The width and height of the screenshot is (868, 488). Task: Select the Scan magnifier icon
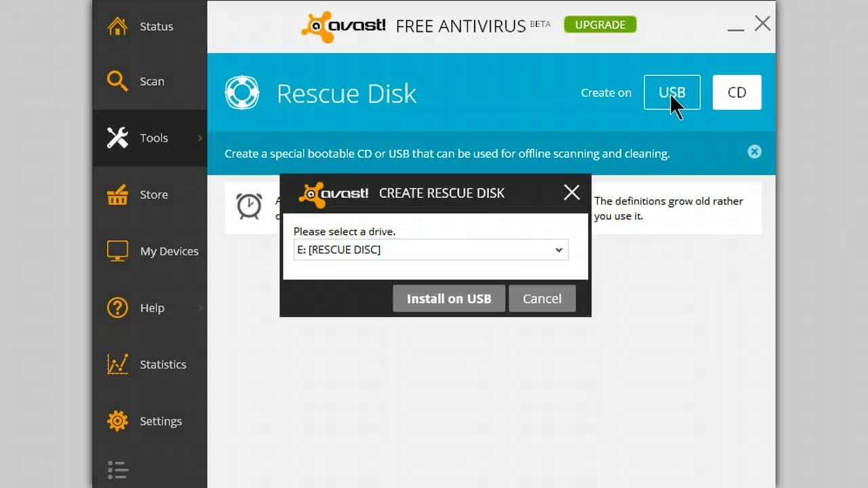coord(117,81)
